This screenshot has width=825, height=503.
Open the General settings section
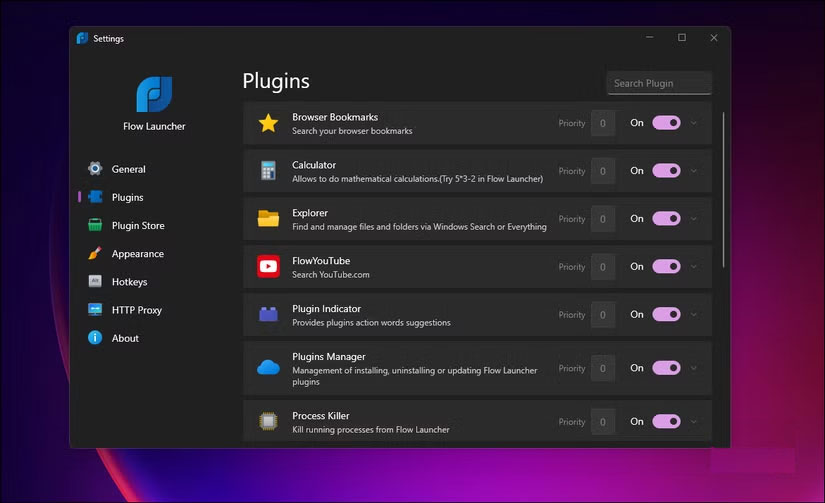coord(128,169)
